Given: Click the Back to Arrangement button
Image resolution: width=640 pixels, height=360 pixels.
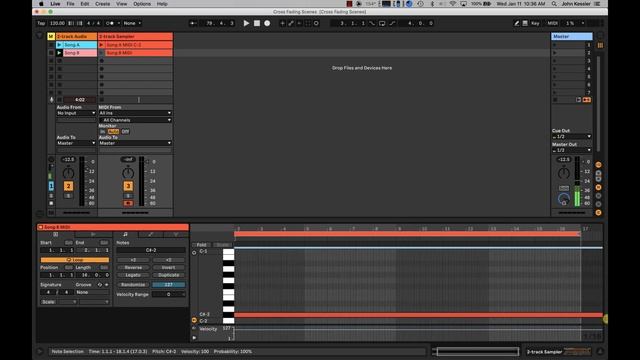Looking at the screenshot, I should (587, 100).
